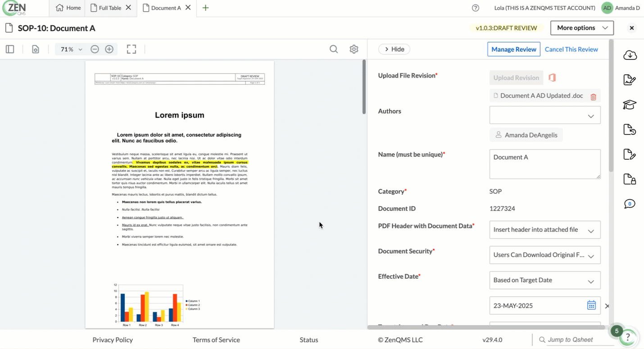The width and height of the screenshot is (644, 349).
Task: Open the Privacy Policy link
Action: pyautogui.click(x=113, y=340)
